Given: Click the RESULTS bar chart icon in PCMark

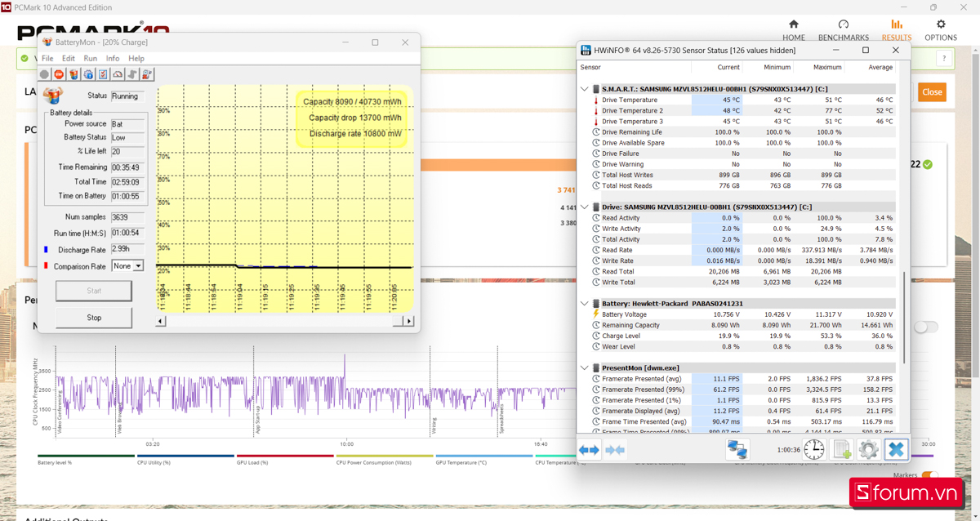Looking at the screenshot, I should tap(897, 24).
